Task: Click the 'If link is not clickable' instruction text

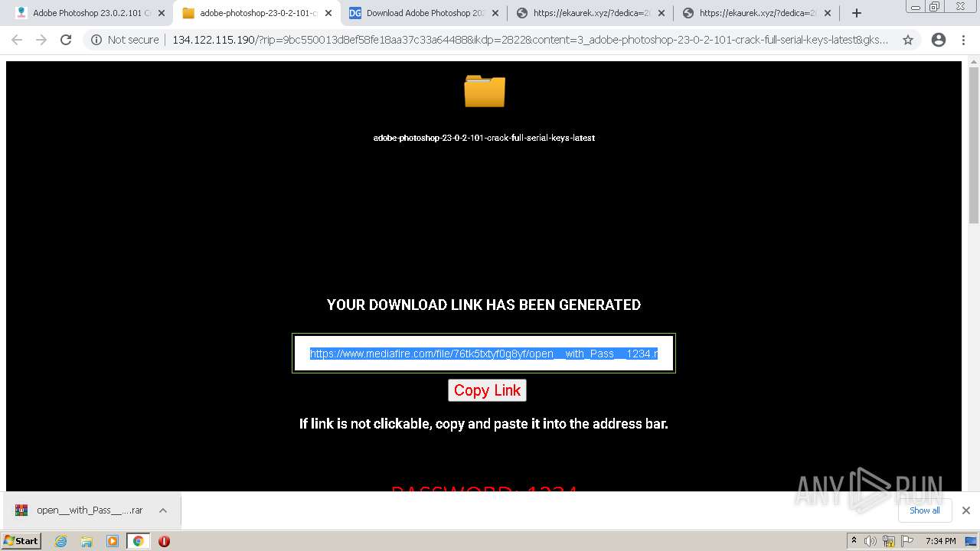Action: pyautogui.click(x=484, y=424)
